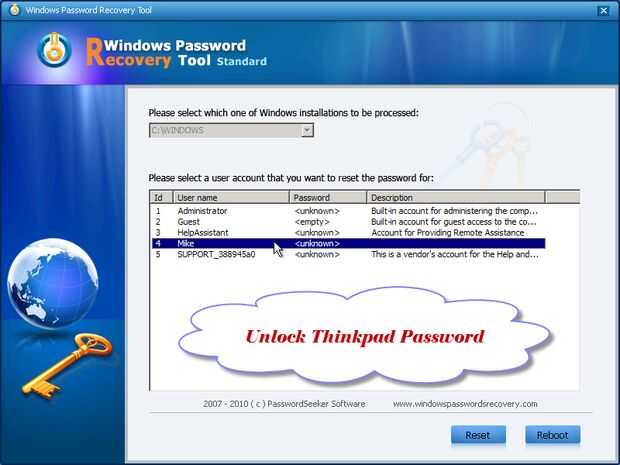Select the Guest user account row
Image resolution: width=620 pixels, height=465 pixels.
tap(348, 222)
